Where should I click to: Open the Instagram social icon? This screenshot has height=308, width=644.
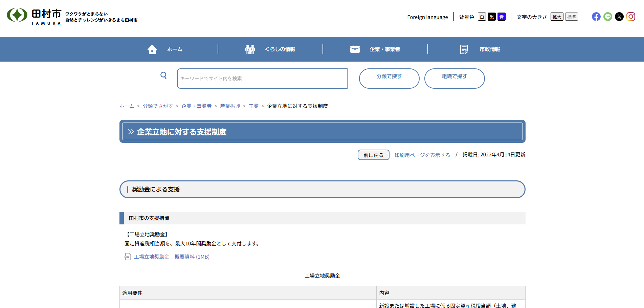coord(631,17)
